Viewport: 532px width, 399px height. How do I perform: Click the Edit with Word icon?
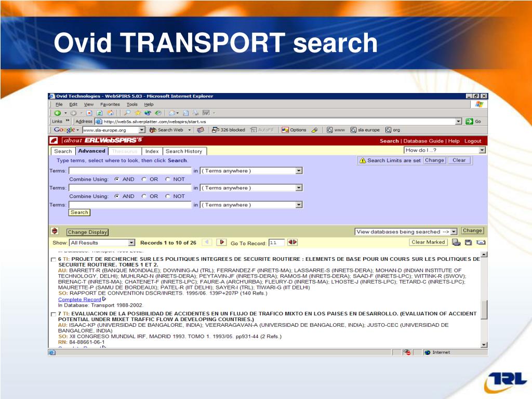(x=206, y=113)
